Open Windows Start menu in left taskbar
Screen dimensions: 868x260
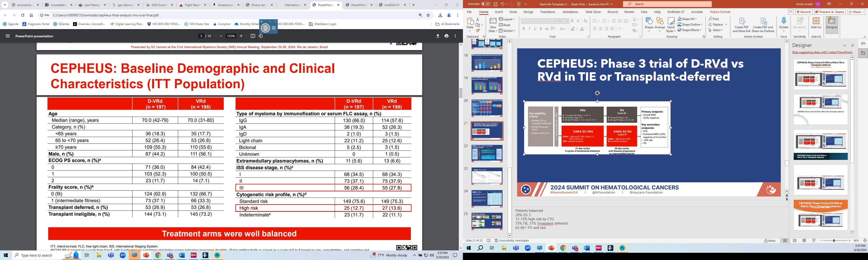pos(6,255)
